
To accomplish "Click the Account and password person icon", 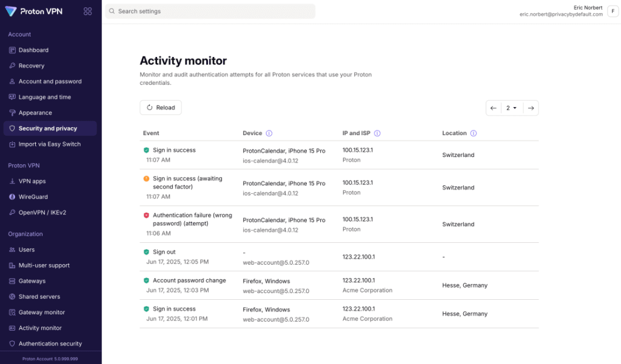I will [x=12, y=82].
